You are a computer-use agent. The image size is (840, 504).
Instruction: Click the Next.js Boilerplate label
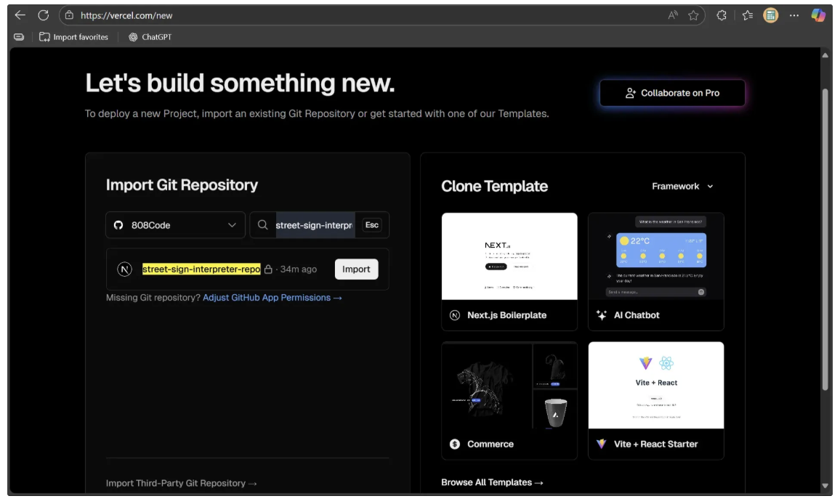[506, 315]
